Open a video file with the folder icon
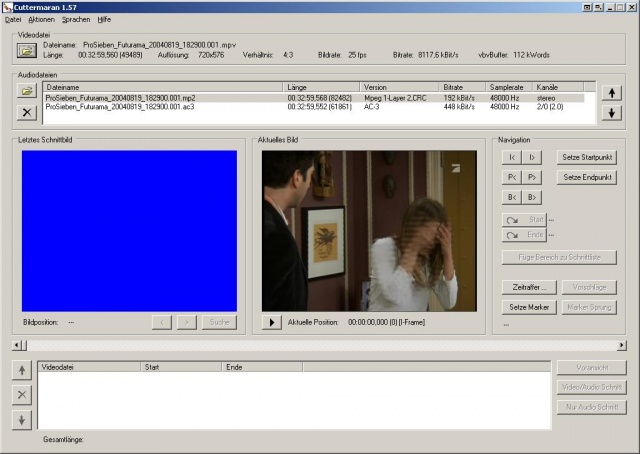Screen dimensions: 640x454 point(26,50)
